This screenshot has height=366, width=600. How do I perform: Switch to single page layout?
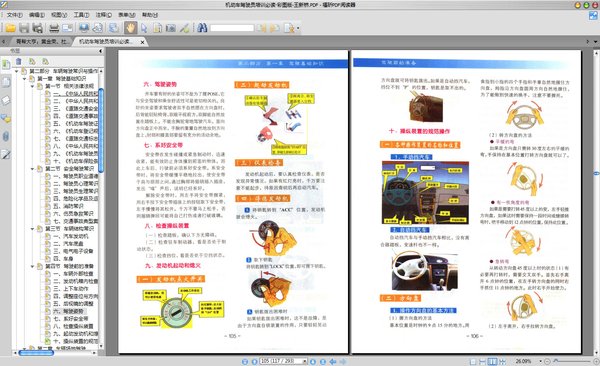click(473, 361)
